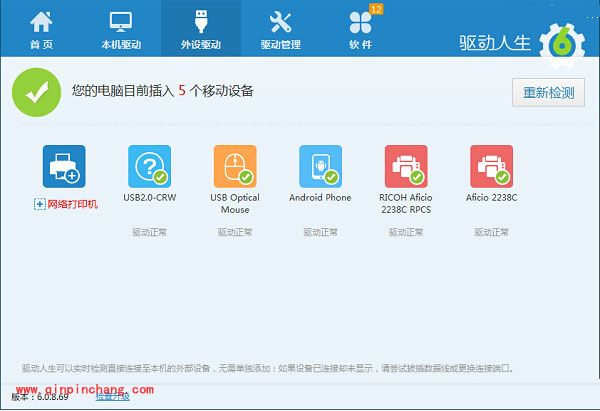Open the 驱动管理 wrench icon

pos(280,22)
